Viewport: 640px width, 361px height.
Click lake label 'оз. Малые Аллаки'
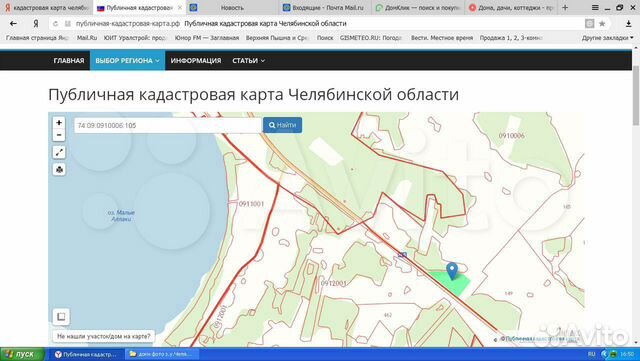(x=121, y=216)
